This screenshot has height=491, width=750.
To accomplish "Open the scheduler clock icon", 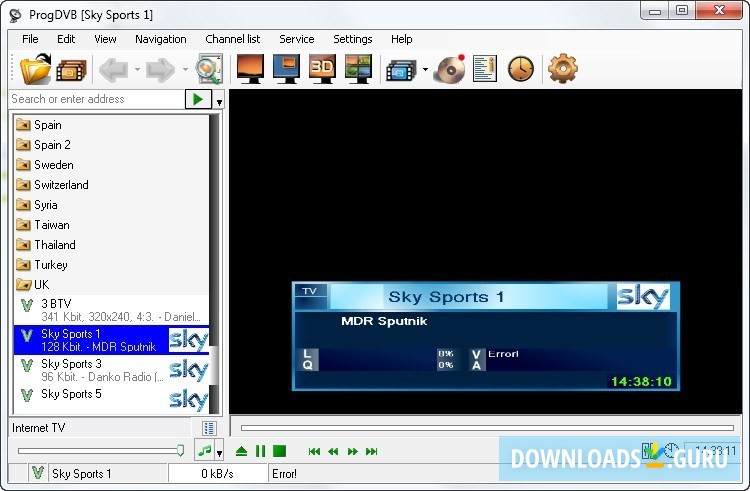I will (x=520, y=69).
